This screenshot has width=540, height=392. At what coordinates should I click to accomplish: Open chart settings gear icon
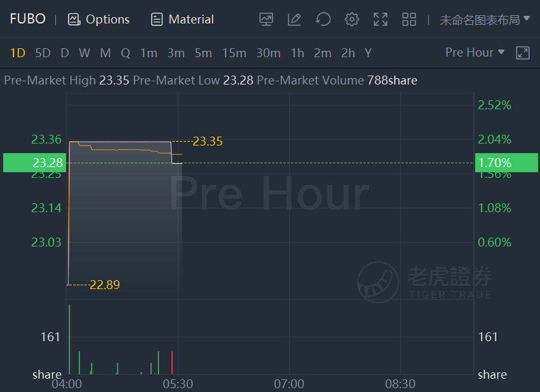[x=351, y=19]
